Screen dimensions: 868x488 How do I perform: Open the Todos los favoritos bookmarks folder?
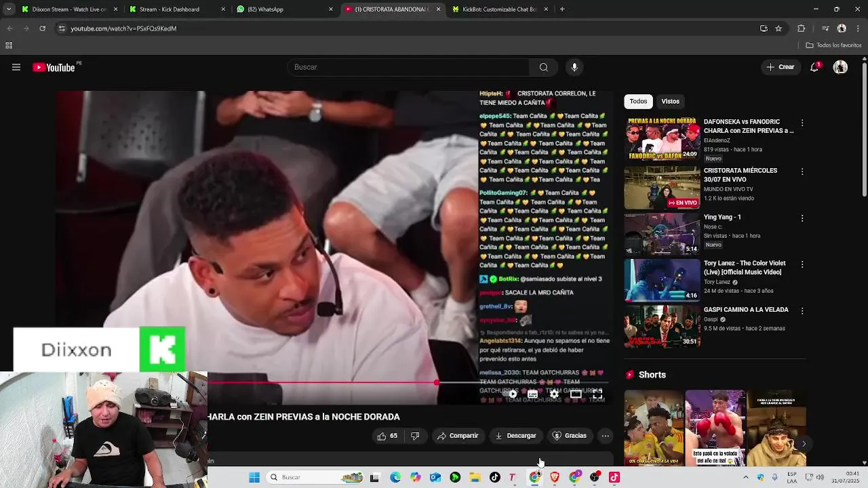coord(833,45)
